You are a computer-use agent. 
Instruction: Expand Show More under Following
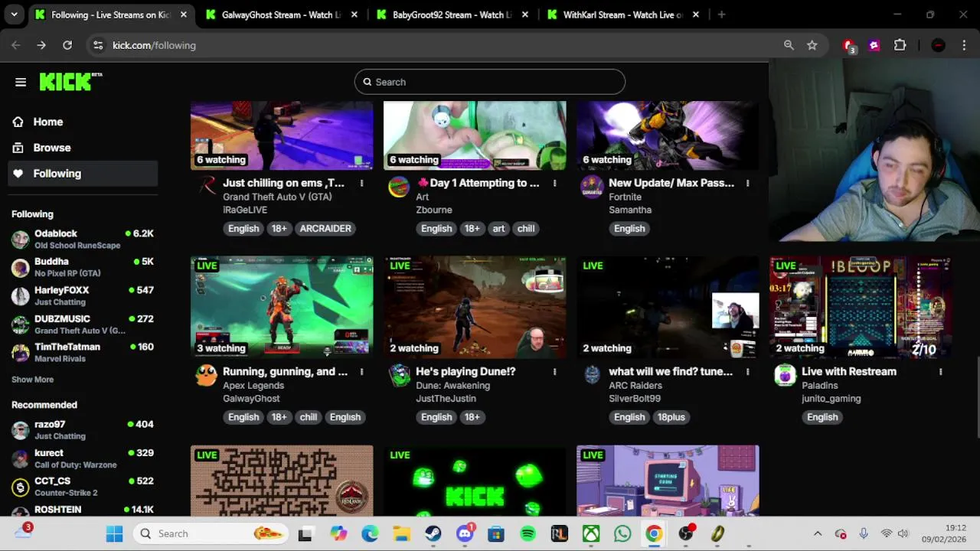(32, 380)
